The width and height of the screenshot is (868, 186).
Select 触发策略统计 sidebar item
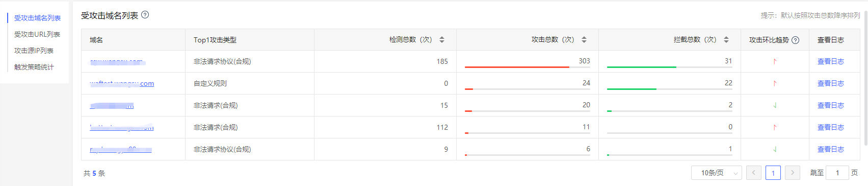pyautogui.click(x=34, y=67)
